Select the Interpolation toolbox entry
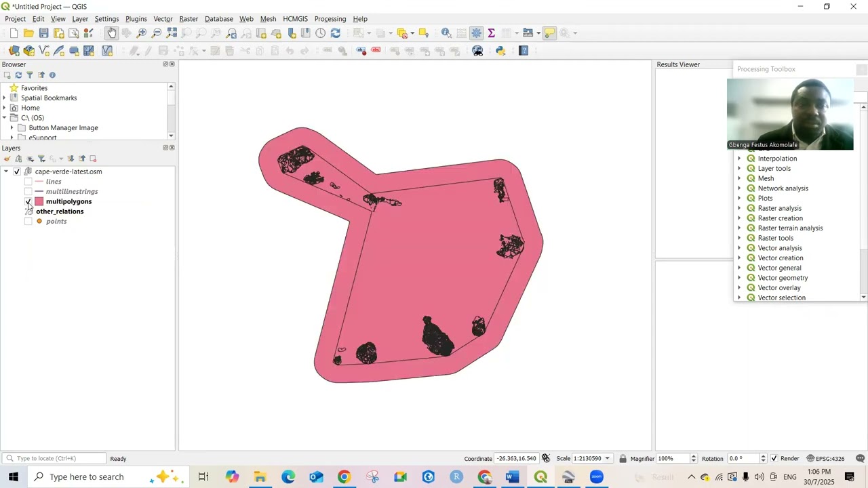This screenshot has width=868, height=488. pyautogui.click(x=777, y=159)
